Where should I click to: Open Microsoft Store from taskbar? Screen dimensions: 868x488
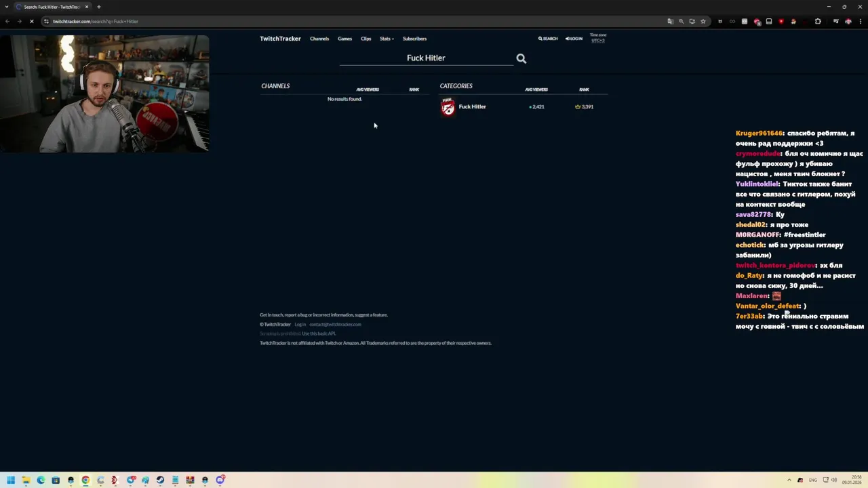pos(56,480)
